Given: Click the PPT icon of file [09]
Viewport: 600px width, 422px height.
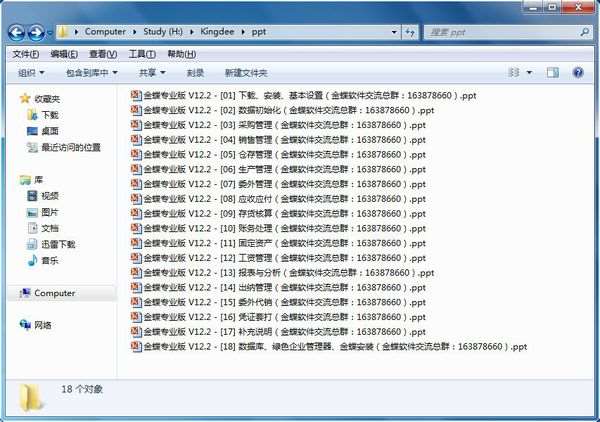Looking at the screenshot, I should point(136,213).
